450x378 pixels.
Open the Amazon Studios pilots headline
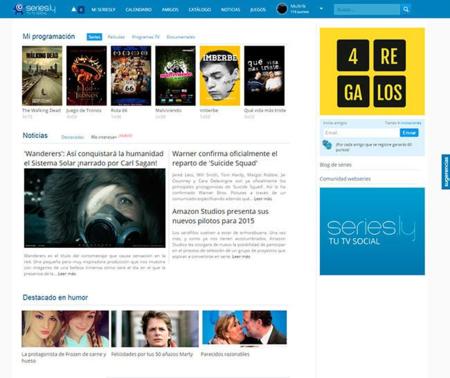click(x=220, y=216)
